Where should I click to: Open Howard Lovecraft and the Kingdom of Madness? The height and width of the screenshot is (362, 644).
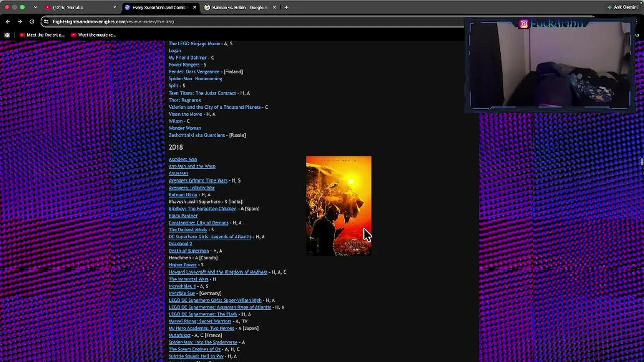click(218, 272)
